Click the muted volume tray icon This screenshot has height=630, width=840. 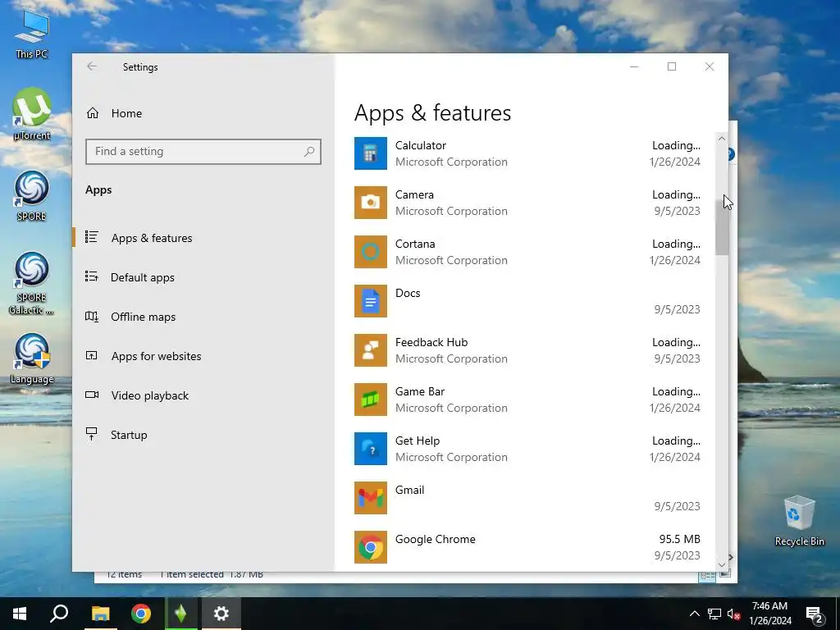734,614
